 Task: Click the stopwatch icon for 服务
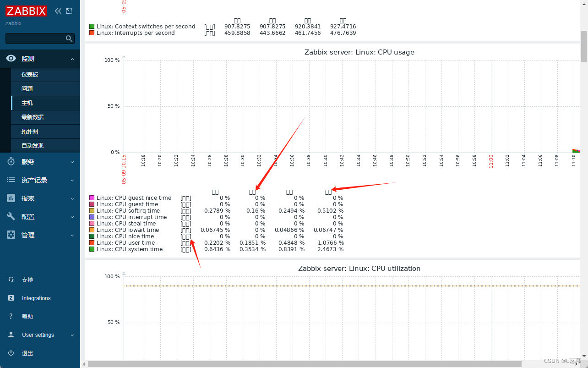pos(11,162)
